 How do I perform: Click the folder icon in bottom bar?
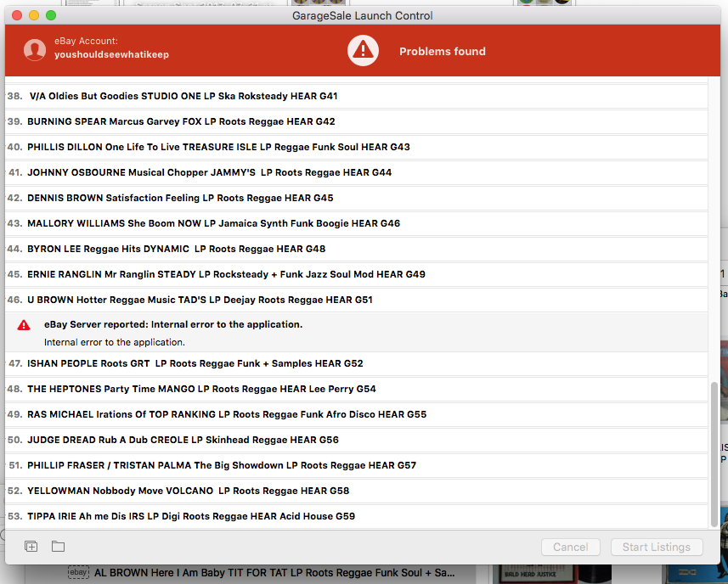pos(58,547)
